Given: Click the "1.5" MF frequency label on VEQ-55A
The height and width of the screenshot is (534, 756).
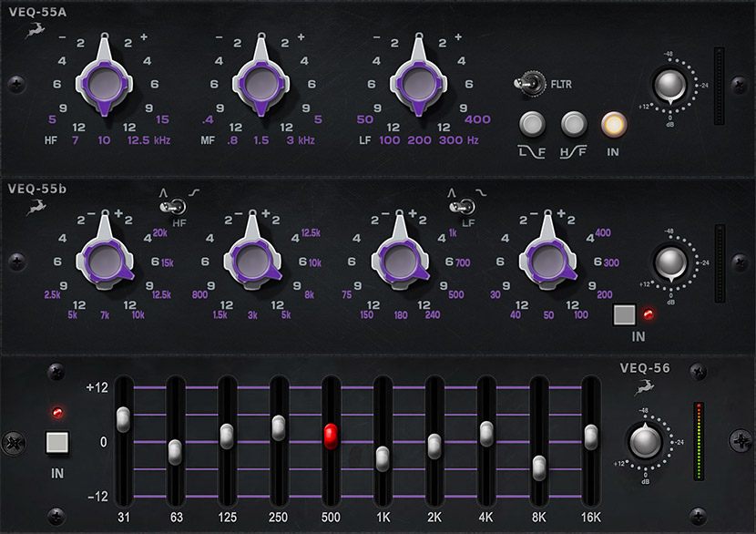Looking at the screenshot, I should pos(261,140).
